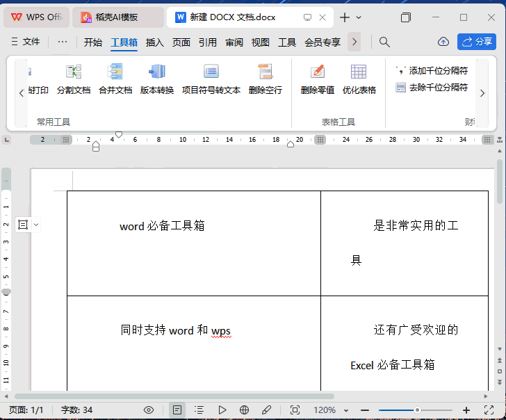Click the reading/play mode icon
The height and width of the screenshot is (420, 506).
[x=222, y=410]
